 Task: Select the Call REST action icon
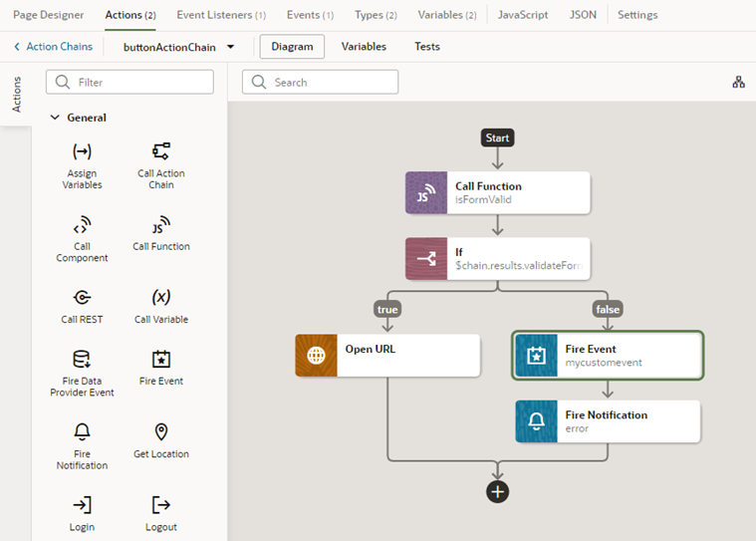[82, 298]
